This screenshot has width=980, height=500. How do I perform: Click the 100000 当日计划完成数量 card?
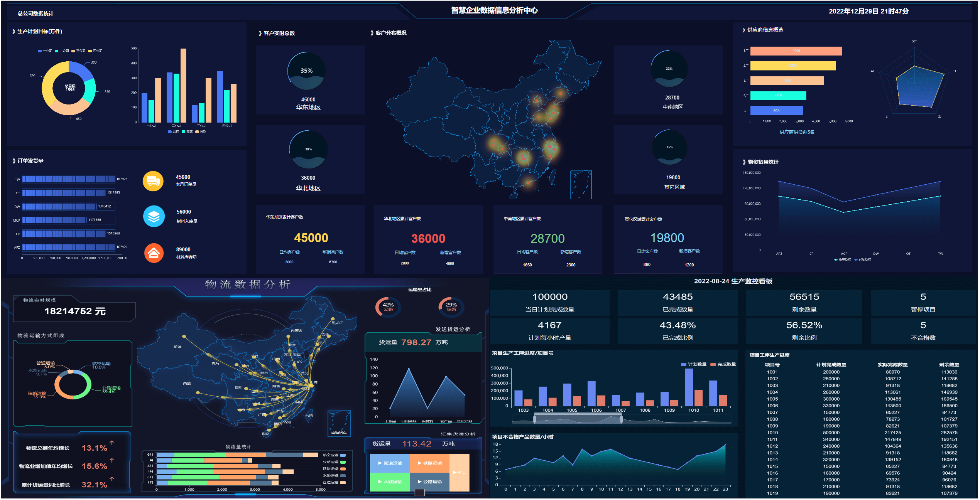pos(550,303)
